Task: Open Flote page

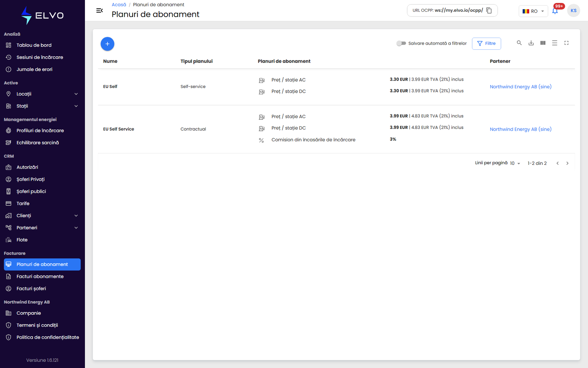Action: pyautogui.click(x=42, y=240)
